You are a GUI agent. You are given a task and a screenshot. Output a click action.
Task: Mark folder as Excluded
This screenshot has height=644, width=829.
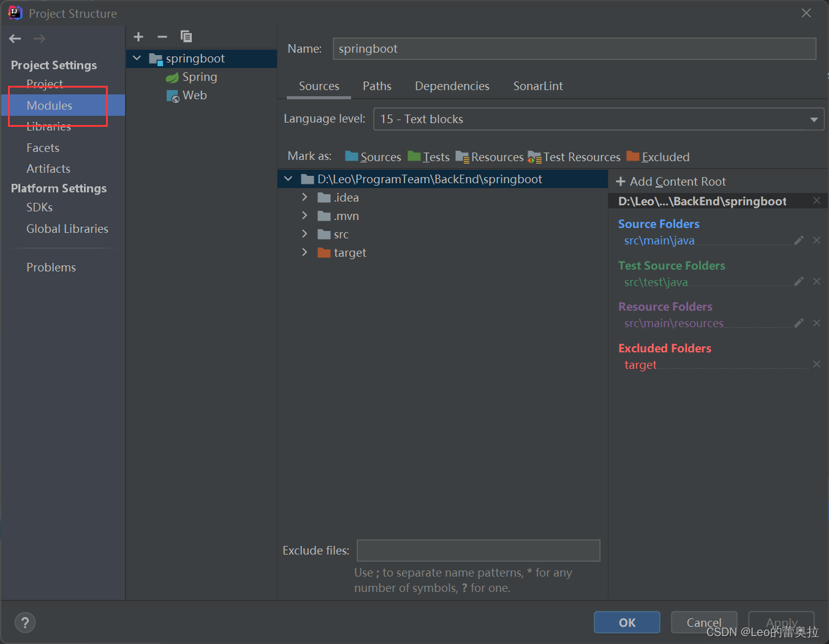[x=658, y=157]
